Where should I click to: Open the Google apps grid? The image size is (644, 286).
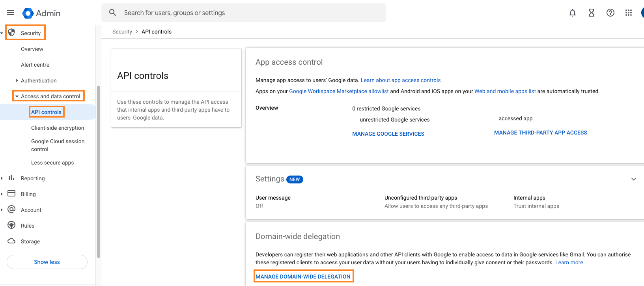pos(629,13)
